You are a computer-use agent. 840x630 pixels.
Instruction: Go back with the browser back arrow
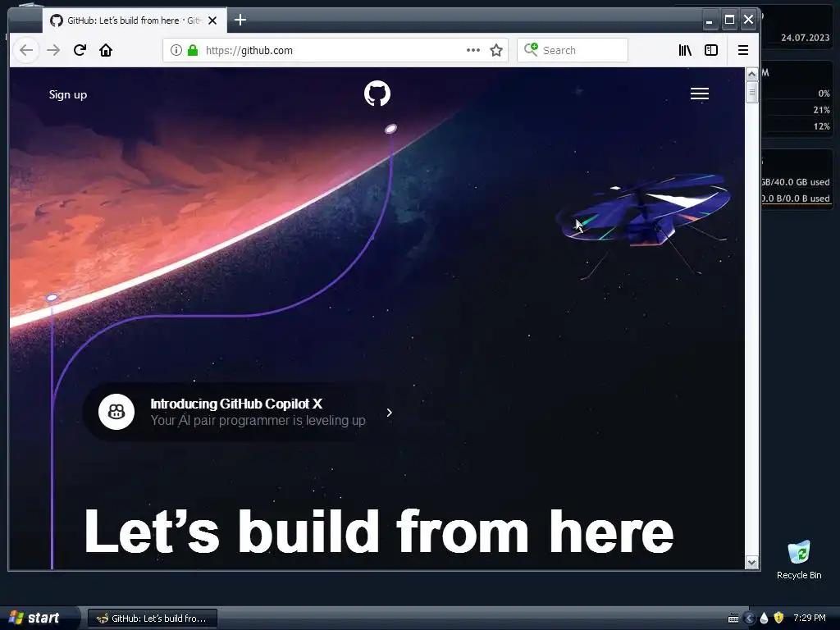25,50
